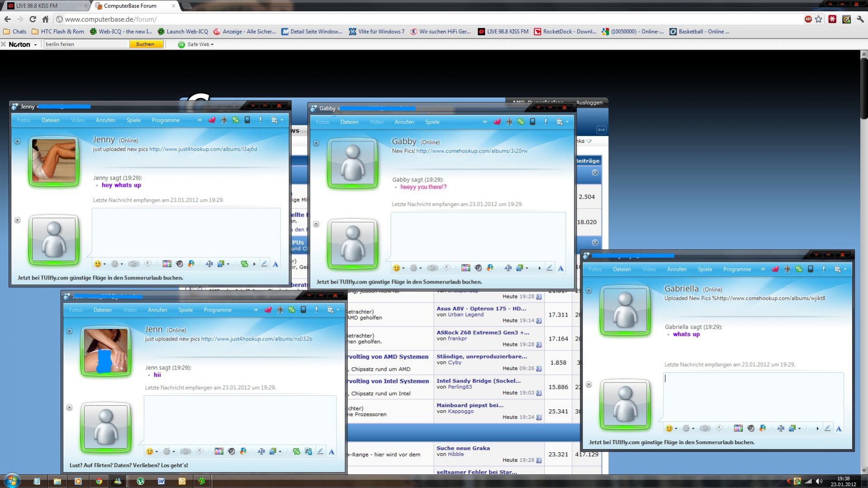Send a nudge in Jenny chat
This screenshot has width=868, height=488.
133,264
